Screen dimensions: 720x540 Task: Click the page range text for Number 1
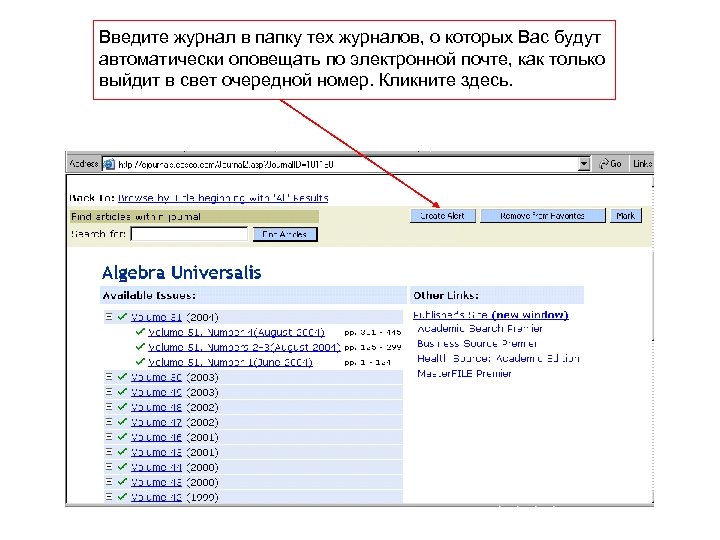click(x=367, y=362)
